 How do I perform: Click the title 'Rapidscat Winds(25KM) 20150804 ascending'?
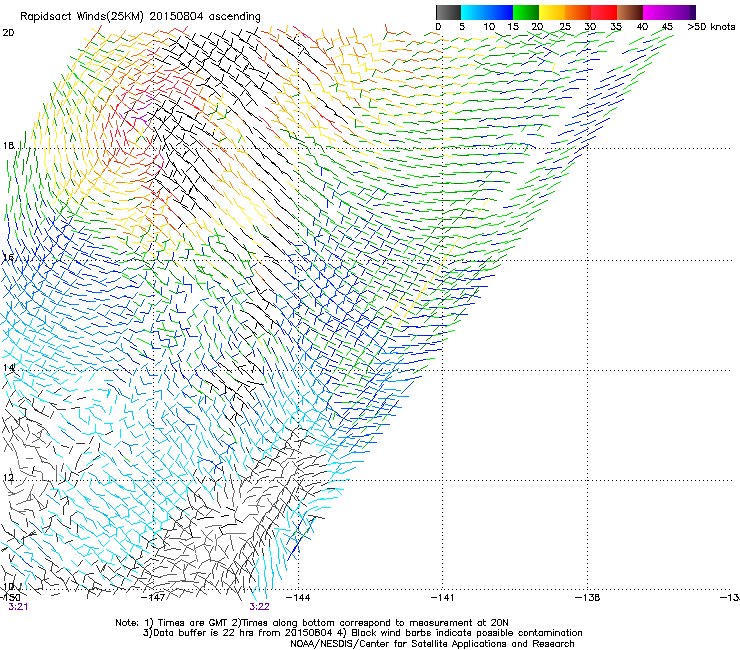(x=140, y=17)
